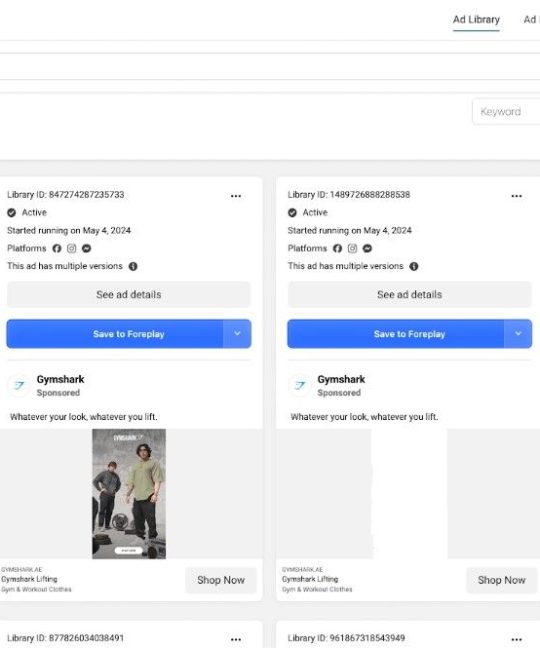This screenshot has width=540, height=648.
Task: Expand Save to Foreplay dropdown for ad 847274287235733
Action: point(237,334)
